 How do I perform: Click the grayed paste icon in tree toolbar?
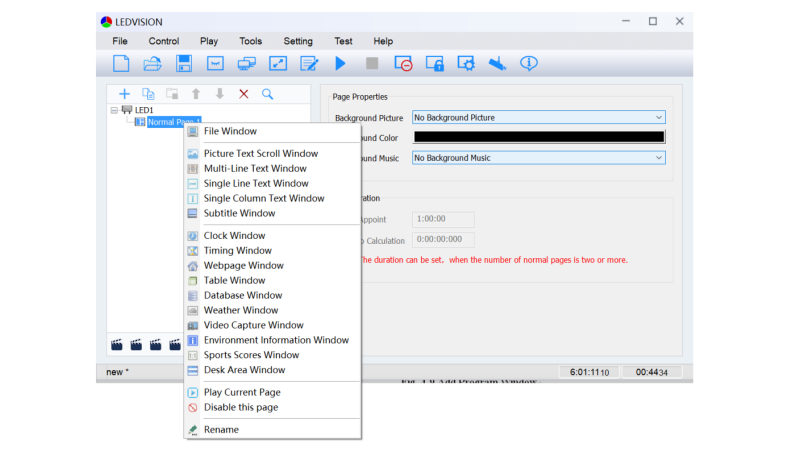tap(172, 94)
